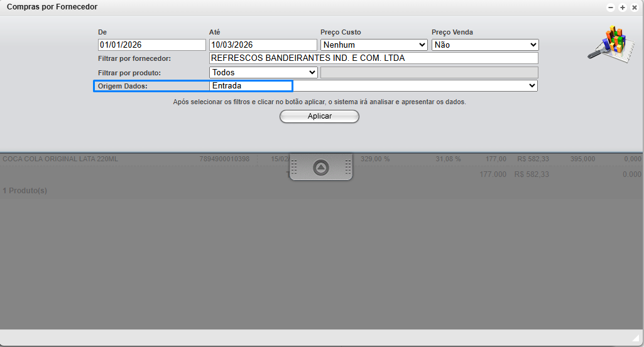
Task: Expand the Filtrar por produto dropdown
Action: [263, 73]
